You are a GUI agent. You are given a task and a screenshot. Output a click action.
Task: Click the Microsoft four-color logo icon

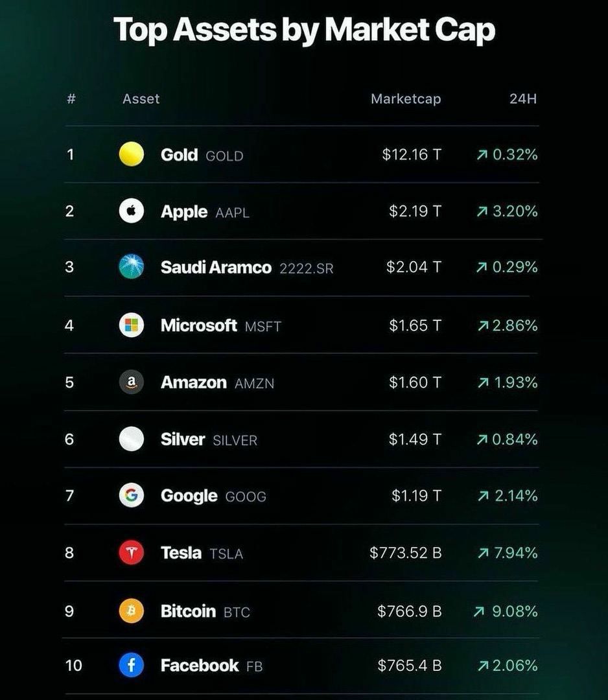pyautogui.click(x=131, y=325)
